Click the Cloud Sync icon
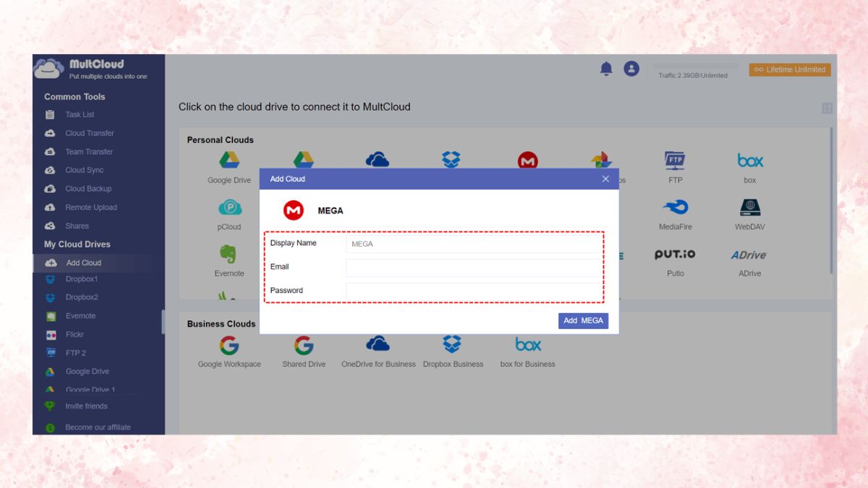This screenshot has height=488, width=868. (50, 170)
